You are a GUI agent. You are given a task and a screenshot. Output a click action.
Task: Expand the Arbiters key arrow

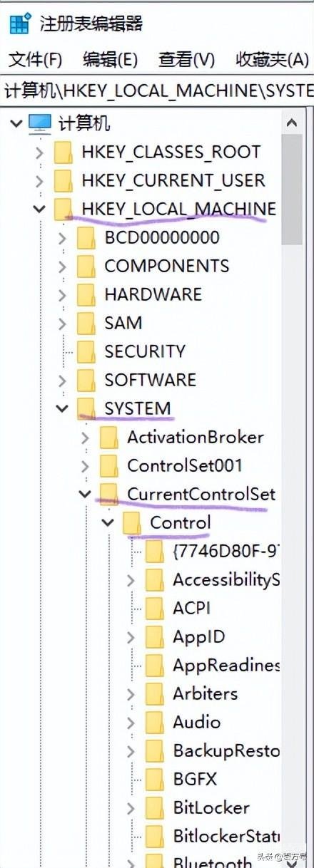tap(131, 693)
